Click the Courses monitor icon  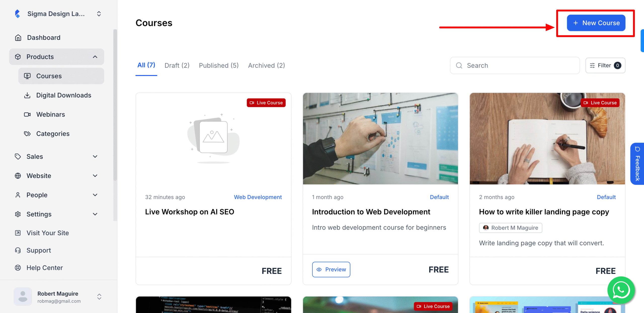(x=27, y=76)
